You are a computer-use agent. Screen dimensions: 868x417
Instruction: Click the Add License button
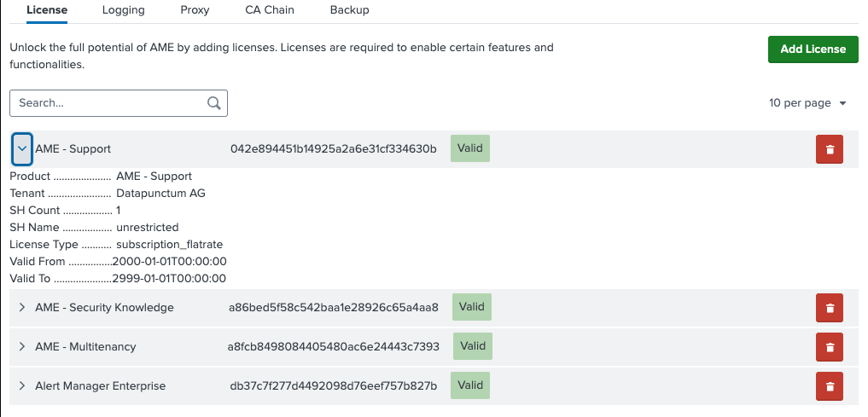click(x=813, y=49)
